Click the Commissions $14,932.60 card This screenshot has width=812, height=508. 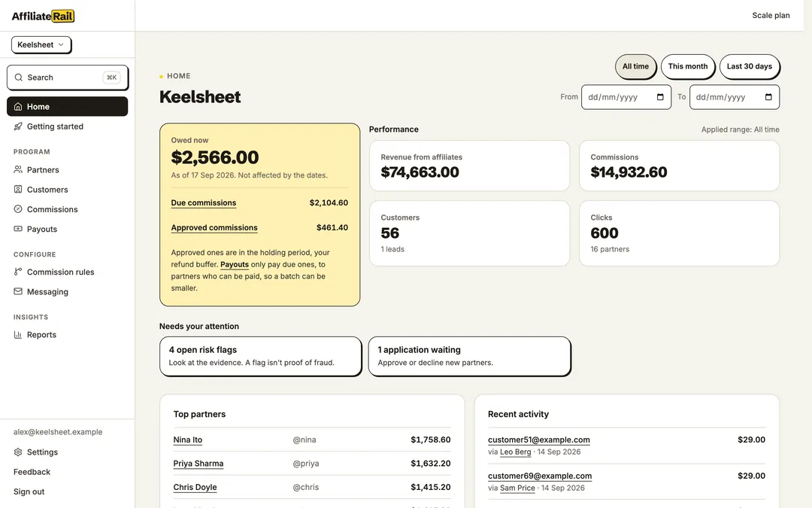(680, 166)
